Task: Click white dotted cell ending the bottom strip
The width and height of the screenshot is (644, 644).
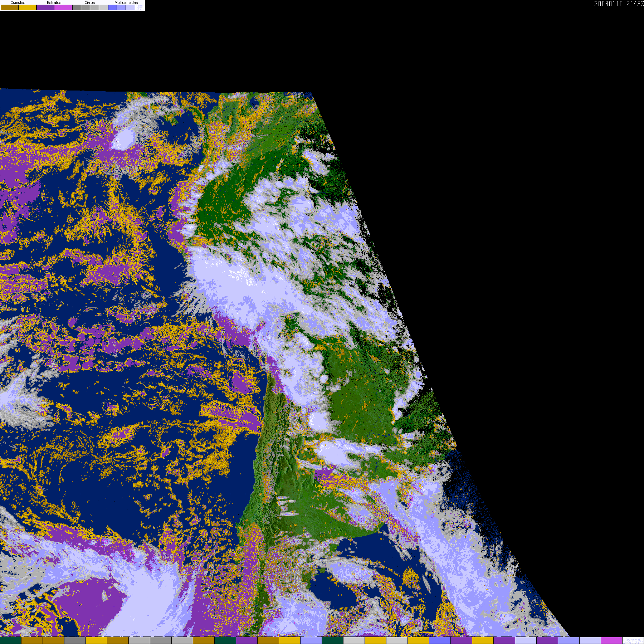Action: 633,640
